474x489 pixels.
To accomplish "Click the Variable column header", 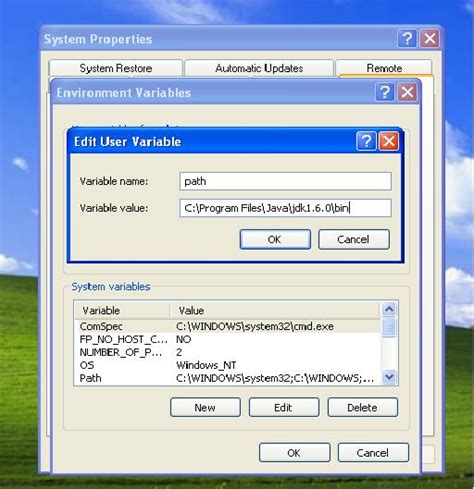I will [x=122, y=311].
